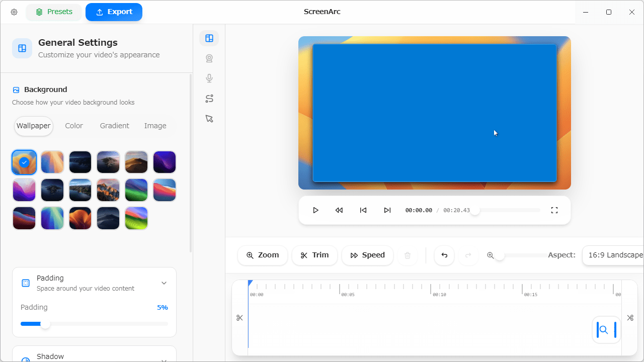The image size is (644, 362).
Task: Click the Export button
Action: tap(114, 12)
